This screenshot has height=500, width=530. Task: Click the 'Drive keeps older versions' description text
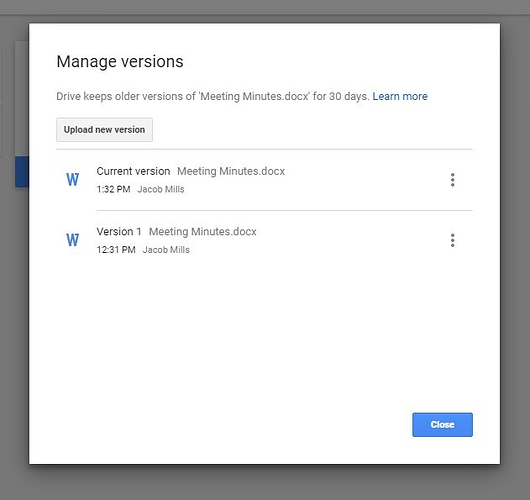[x=213, y=96]
